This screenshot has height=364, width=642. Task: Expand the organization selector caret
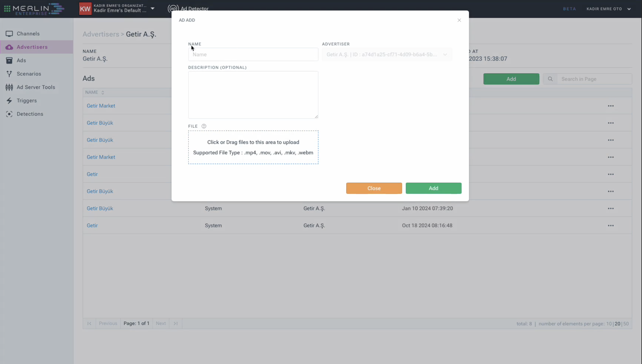152,9
